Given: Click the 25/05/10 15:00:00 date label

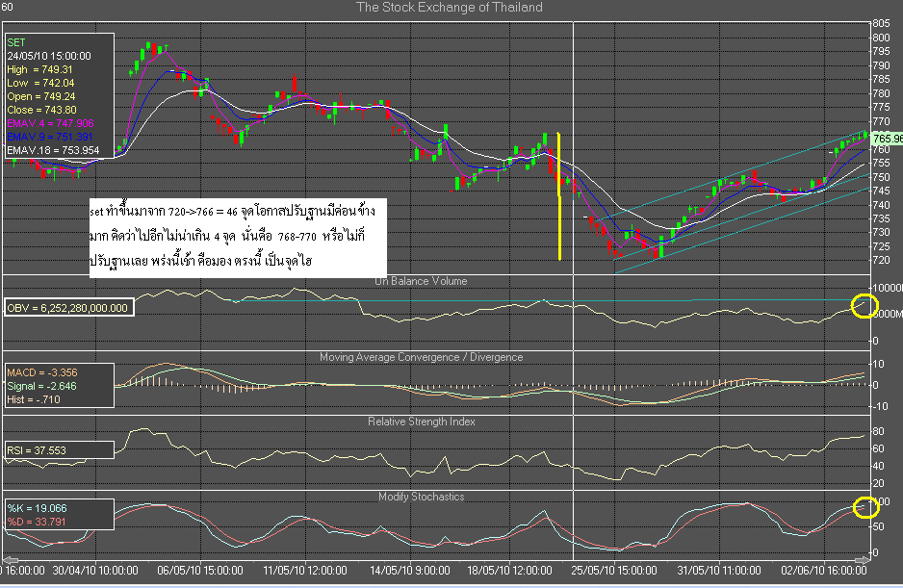Looking at the screenshot, I should pyautogui.click(x=614, y=570).
